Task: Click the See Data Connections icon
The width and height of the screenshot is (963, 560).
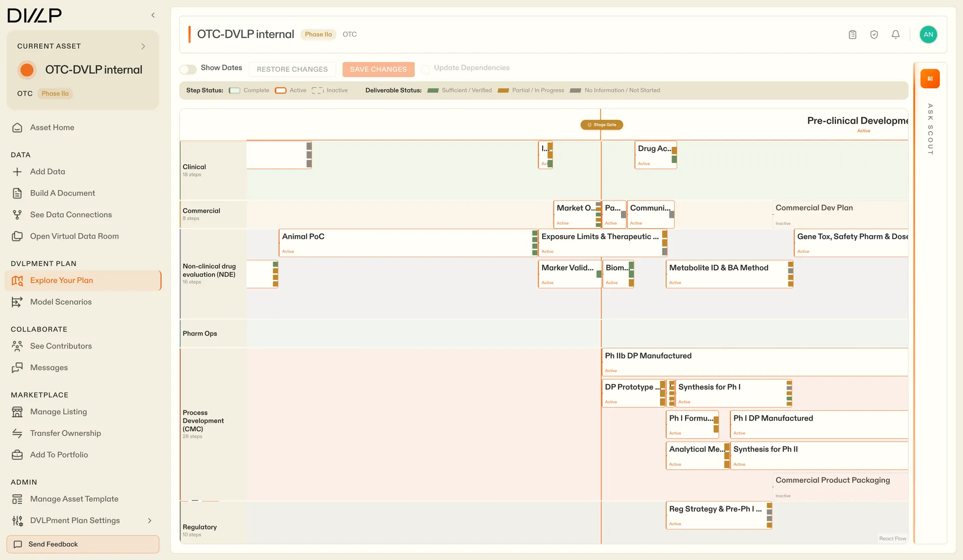Action: 17,215
